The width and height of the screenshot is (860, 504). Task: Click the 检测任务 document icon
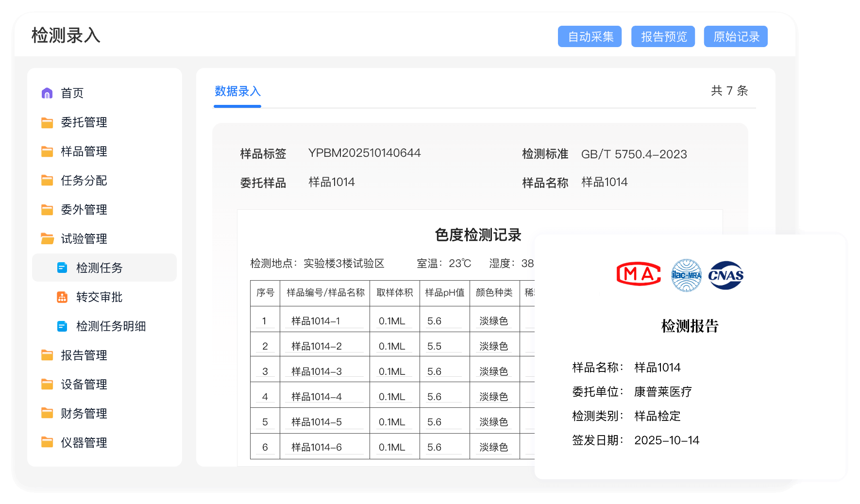tap(62, 268)
